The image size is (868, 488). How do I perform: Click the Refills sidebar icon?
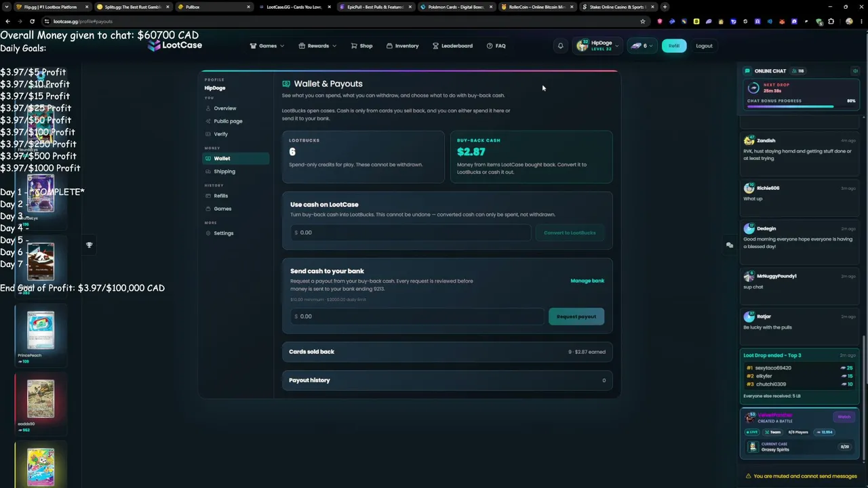click(208, 196)
